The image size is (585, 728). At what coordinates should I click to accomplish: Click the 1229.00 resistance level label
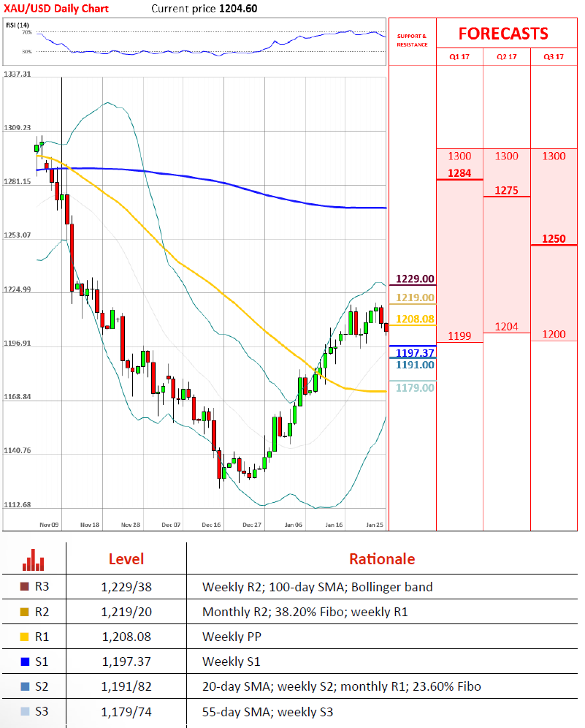click(415, 279)
